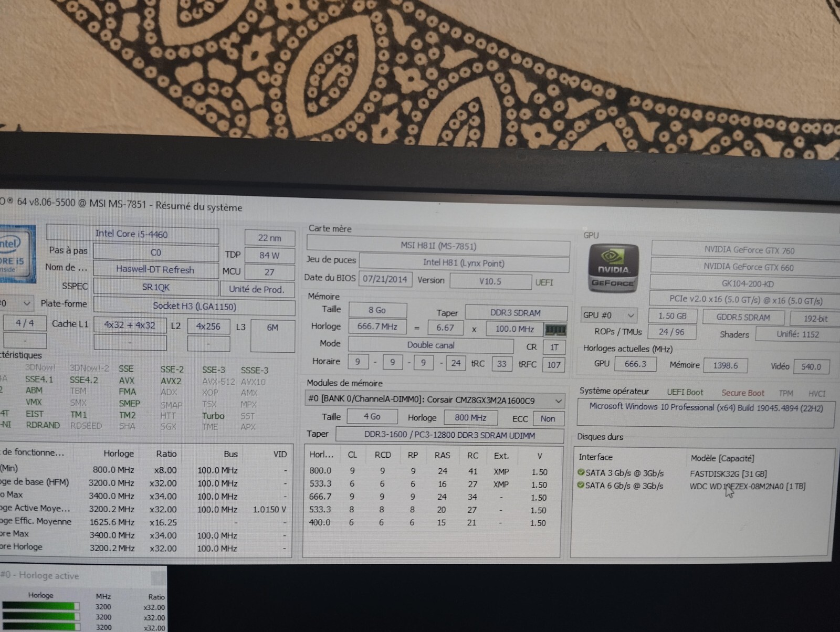Screen dimensions: 840x632
Task: Click the memory clock 666.7 MHz field
Action: 377,326
